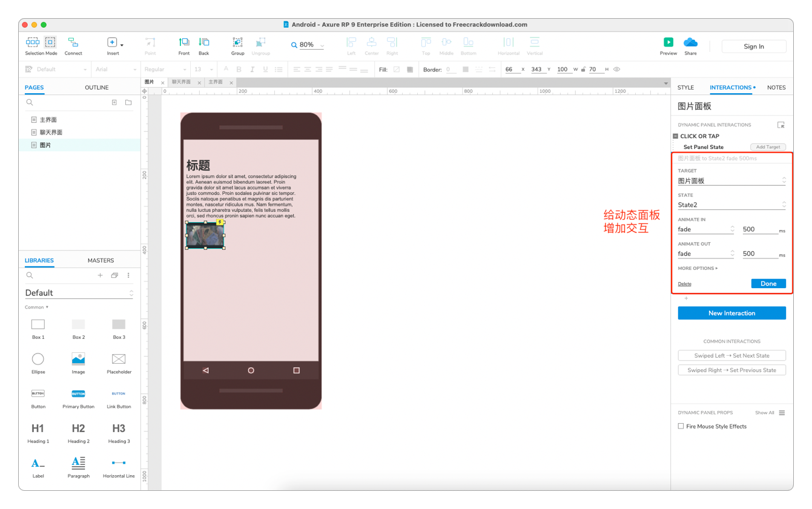The height and width of the screenshot is (509, 812).
Task: Click Add Page icon in Pages panel
Action: pos(114,103)
